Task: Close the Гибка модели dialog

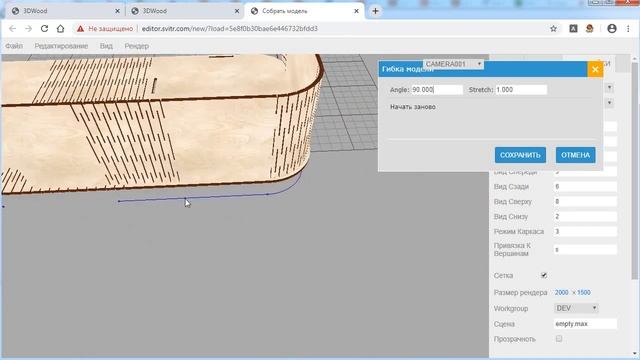Action: [x=595, y=69]
